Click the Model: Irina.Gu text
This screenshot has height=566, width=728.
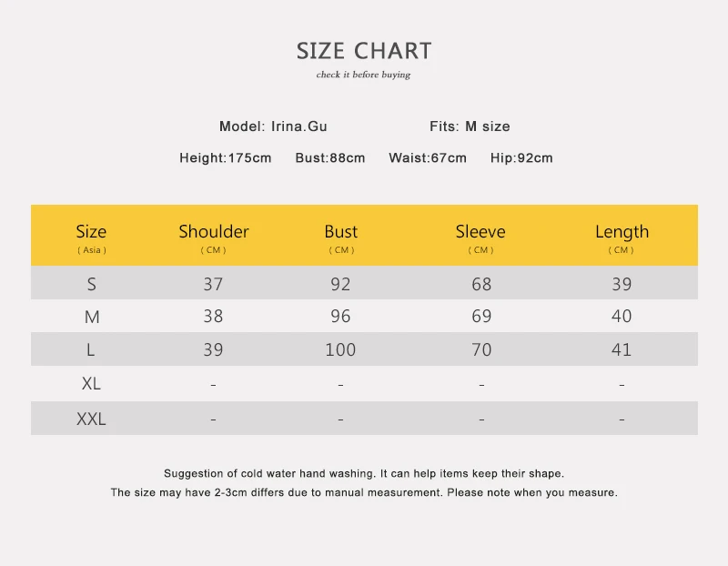click(273, 126)
